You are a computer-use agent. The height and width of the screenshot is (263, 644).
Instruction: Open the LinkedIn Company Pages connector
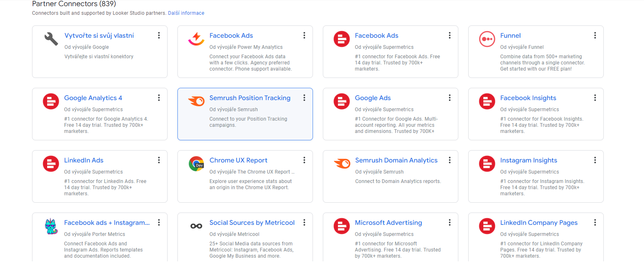[538, 223]
